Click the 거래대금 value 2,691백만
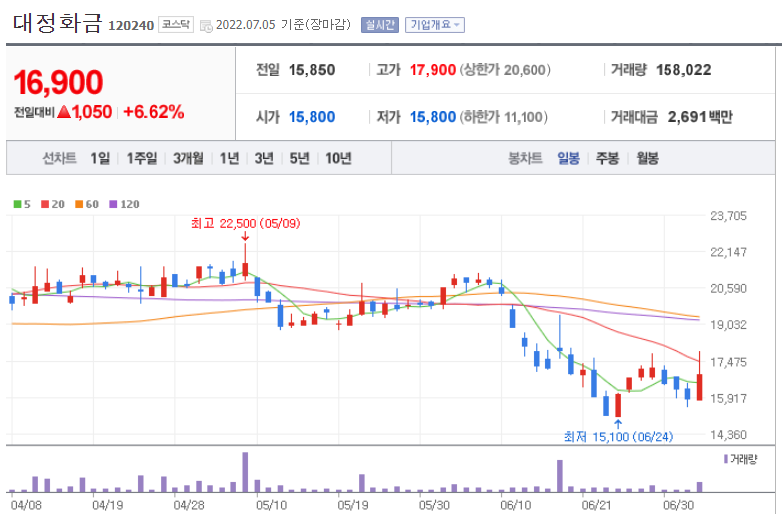Image resolution: width=782 pixels, height=514 pixels. [x=700, y=117]
